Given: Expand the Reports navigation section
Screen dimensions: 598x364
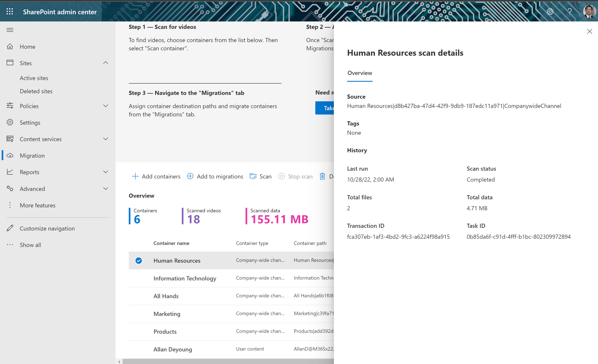Looking at the screenshot, I should tap(106, 172).
